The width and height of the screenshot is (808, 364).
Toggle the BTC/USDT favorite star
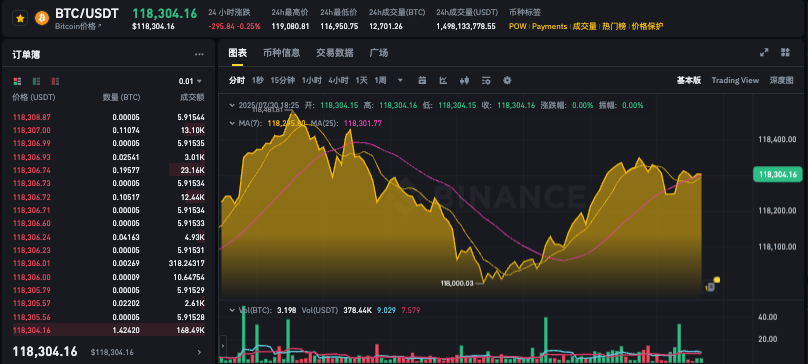point(20,19)
